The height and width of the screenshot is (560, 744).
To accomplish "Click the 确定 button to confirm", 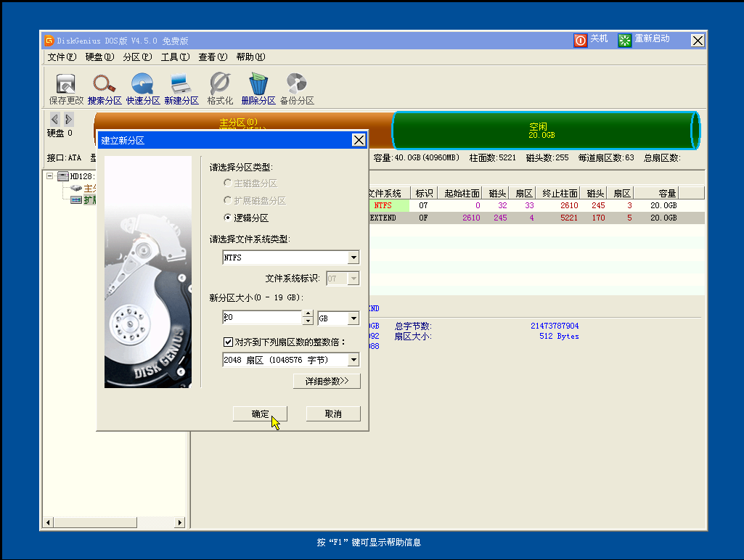I will pyautogui.click(x=259, y=413).
